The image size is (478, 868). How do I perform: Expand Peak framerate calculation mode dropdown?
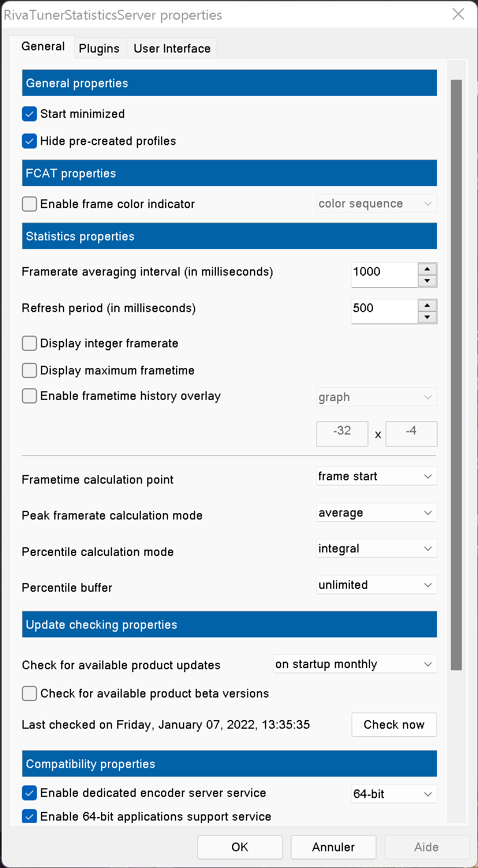pyautogui.click(x=376, y=513)
